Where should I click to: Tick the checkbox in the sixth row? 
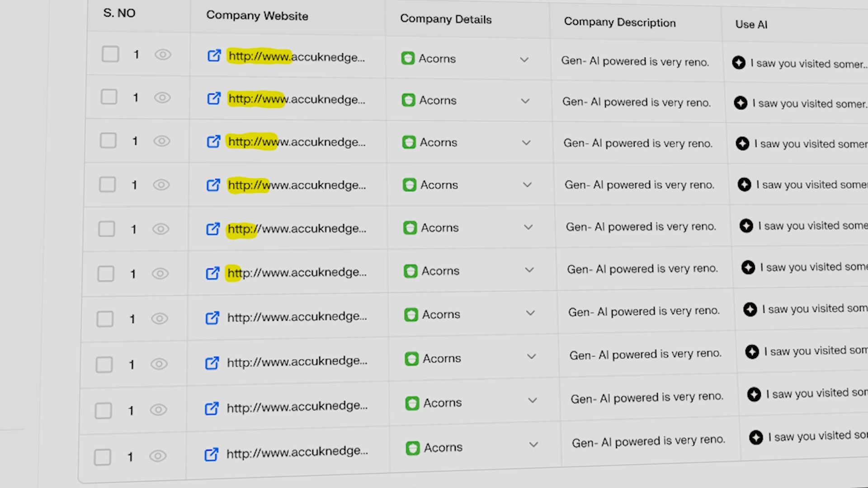tap(106, 273)
